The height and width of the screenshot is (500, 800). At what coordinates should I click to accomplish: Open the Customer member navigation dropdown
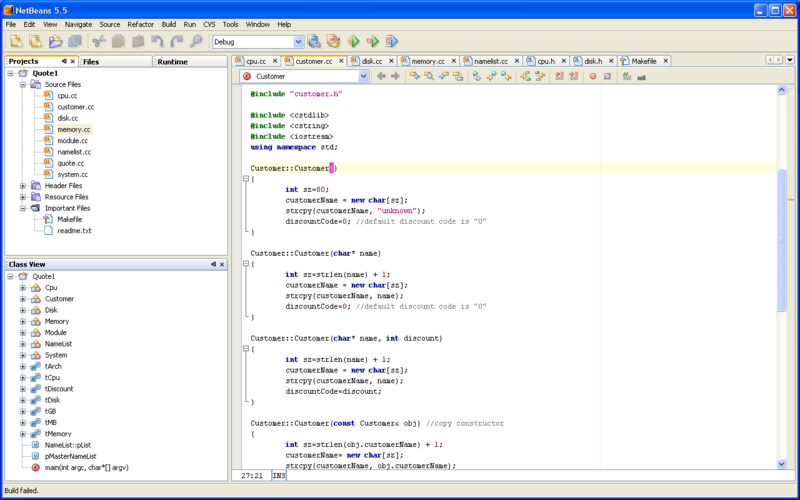click(363, 76)
